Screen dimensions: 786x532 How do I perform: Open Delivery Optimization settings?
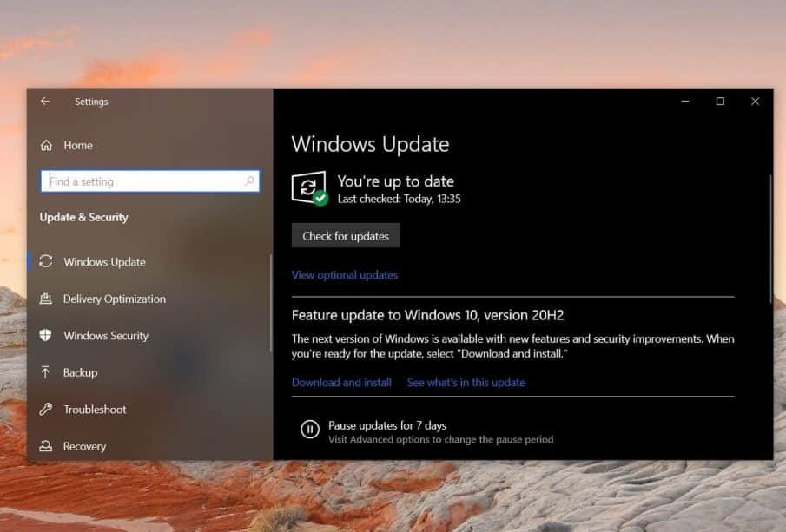[x=115, y=299]
